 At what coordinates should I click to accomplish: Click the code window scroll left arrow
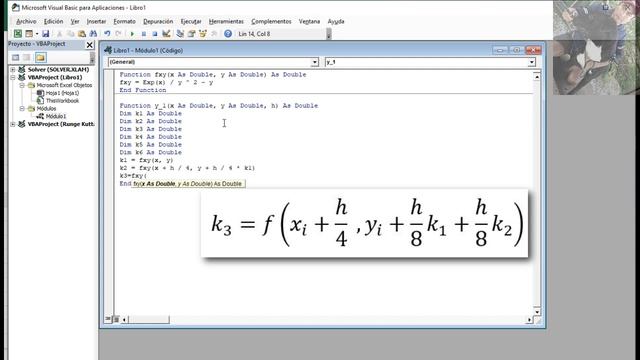pos(124,320)
